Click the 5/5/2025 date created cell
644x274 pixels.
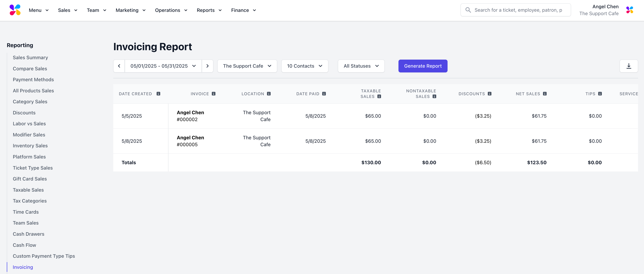coord(131,116)
